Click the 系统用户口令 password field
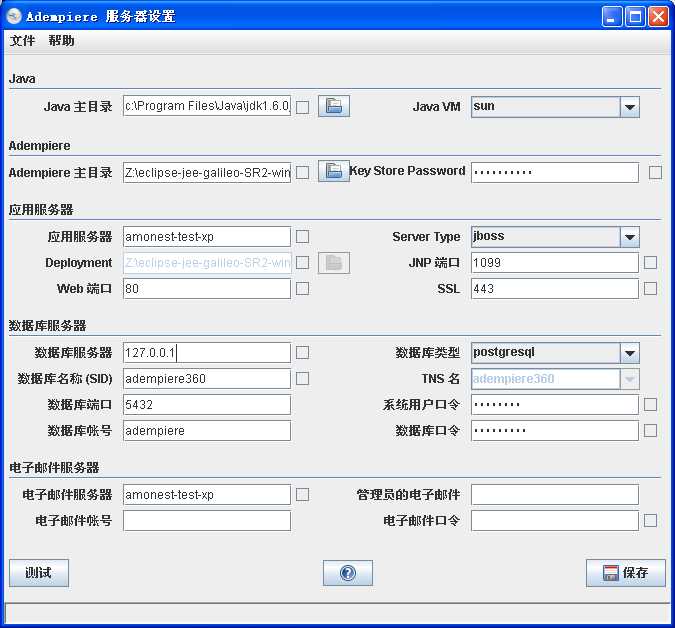The height and width of the screenshot is (628, 675). pos(555,405)
